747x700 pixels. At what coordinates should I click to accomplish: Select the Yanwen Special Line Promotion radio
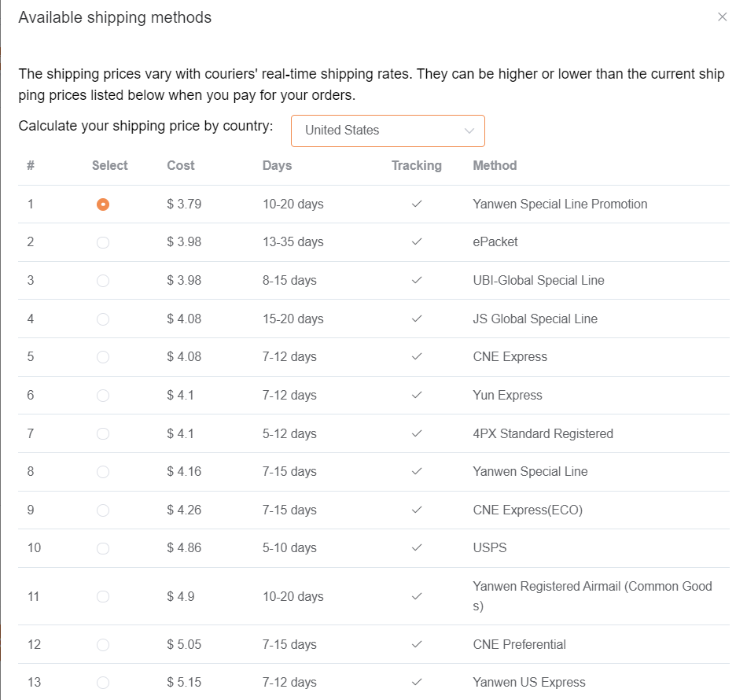(103, 204)
